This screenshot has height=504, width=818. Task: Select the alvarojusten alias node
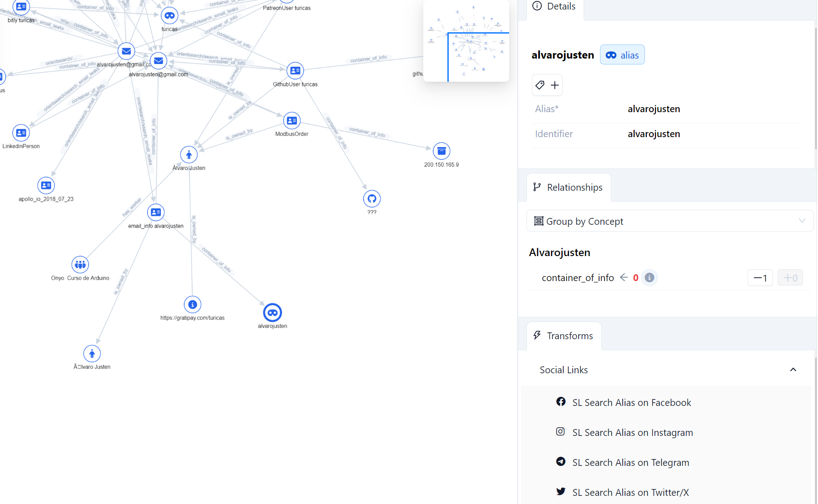tap(273, 312)
